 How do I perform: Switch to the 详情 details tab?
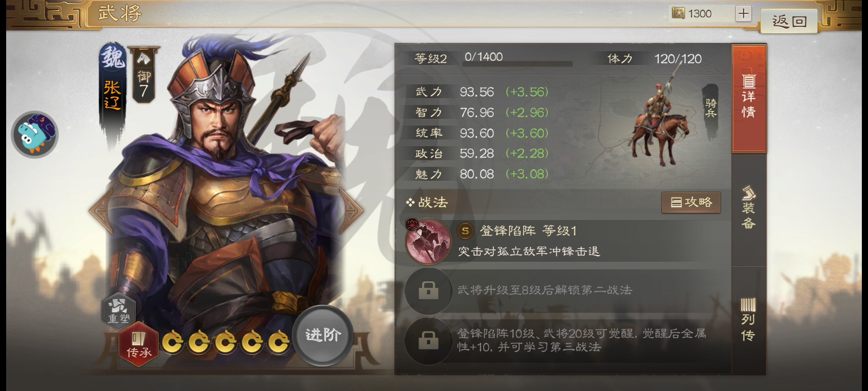pyautogui.click(x=749, y=98)
